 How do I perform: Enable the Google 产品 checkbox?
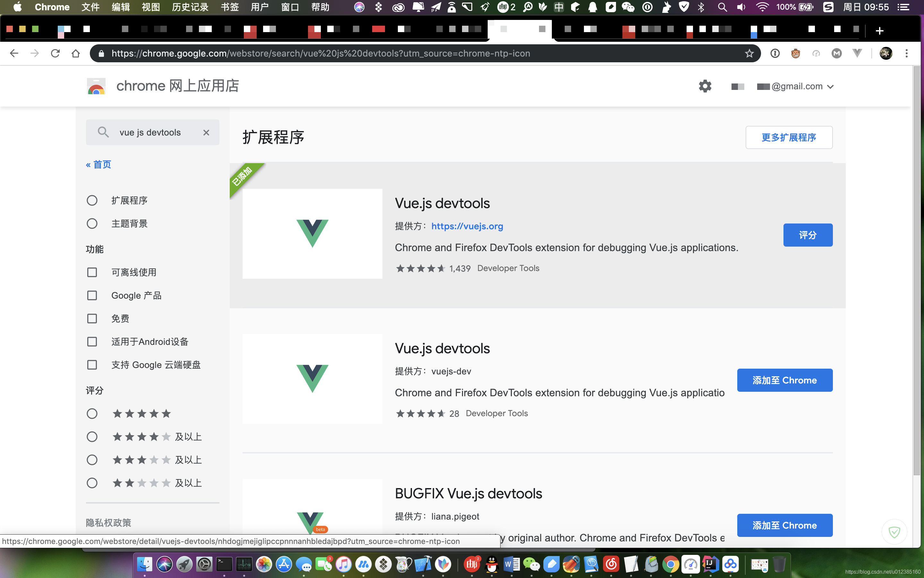point(92,295)
